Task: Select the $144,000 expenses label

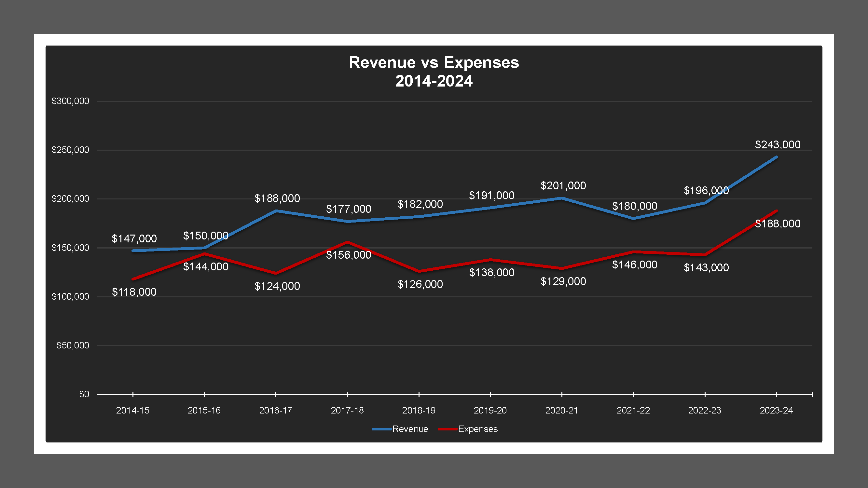Action: pyautogui.click(x=206, y=267)
